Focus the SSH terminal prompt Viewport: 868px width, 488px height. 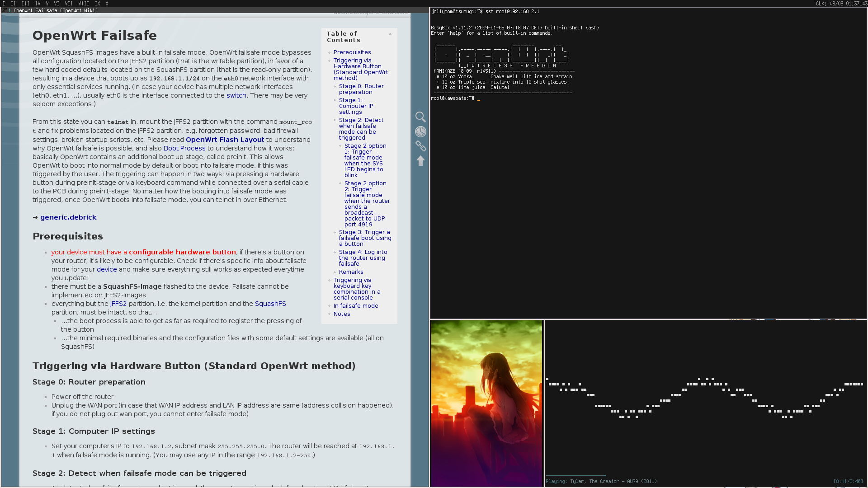click(478, 99)
